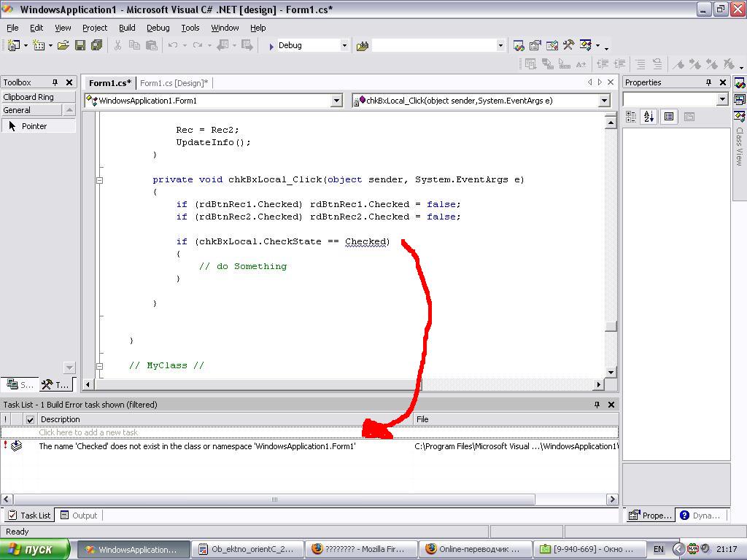Image resolution: width=747 pixels, height=560 pixels.
Task: Click the Find in Files binoculars icon
Action: [x=363, y=45]
